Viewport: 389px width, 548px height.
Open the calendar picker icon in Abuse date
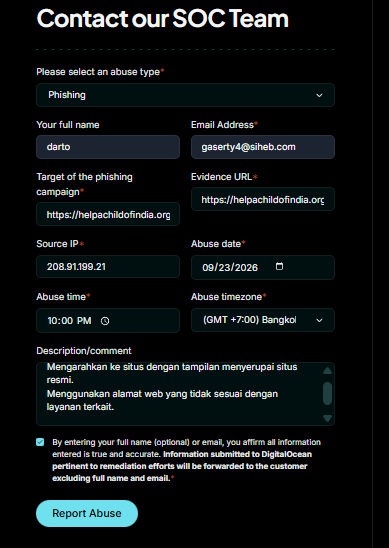(279, 267)
